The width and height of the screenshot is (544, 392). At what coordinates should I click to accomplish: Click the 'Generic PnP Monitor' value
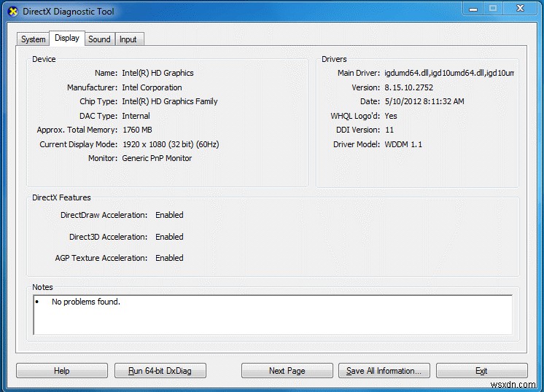click(x=157, y=158)
